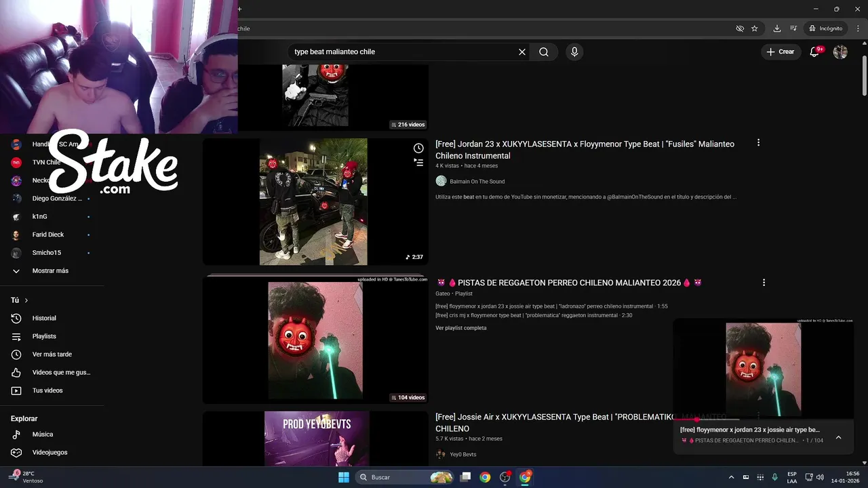Viewport: 868px width, 488px height.
Task: Play the ladronazo track in the playlist listing
Action: (x=551, y=306)
